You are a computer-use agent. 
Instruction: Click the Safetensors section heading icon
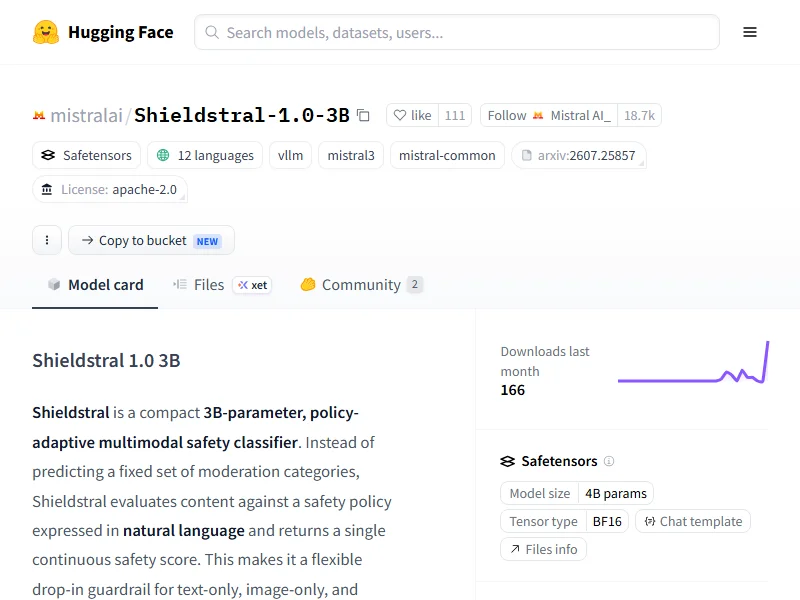click(508, 461)
